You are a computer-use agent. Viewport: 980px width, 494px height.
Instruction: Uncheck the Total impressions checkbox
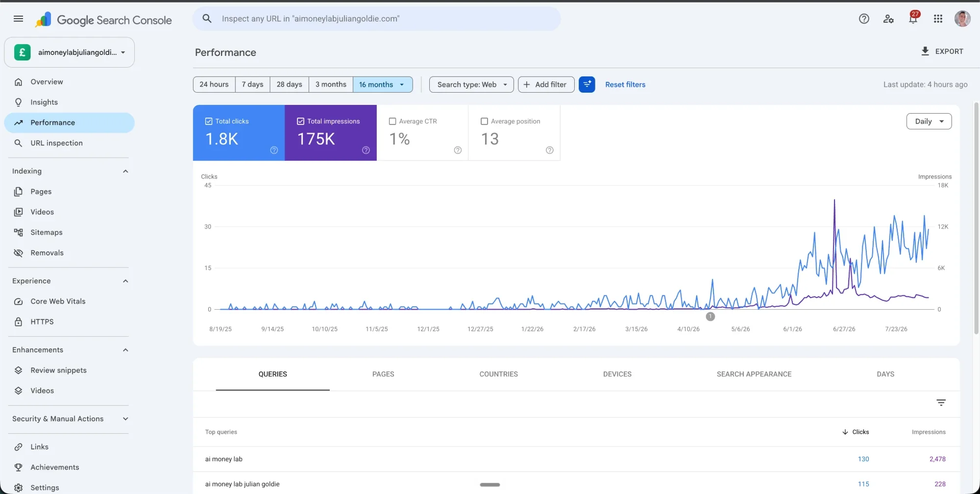point(300,121)
